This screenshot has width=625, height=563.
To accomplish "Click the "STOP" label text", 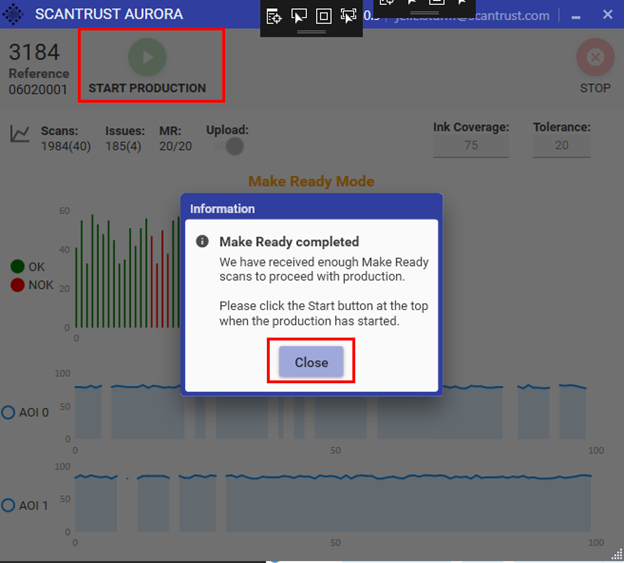I will click(x=595, y=88).
